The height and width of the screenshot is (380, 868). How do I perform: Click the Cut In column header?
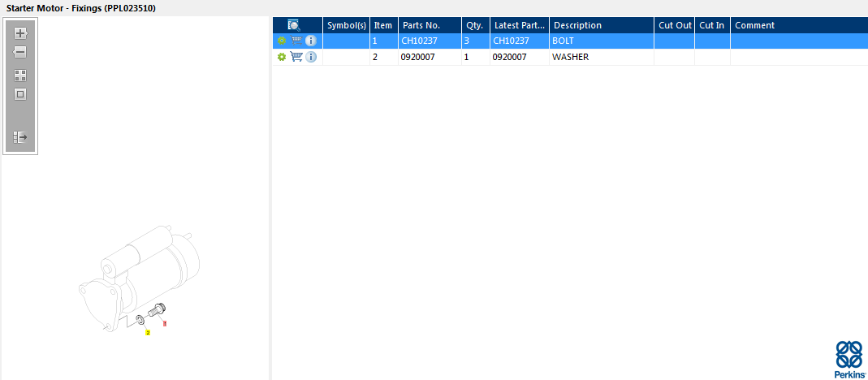(x=712, y=25)
